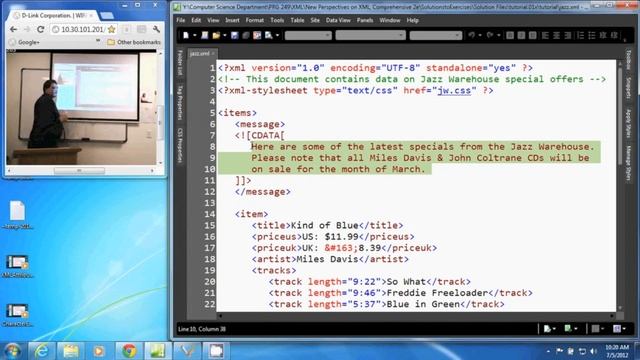Image resolution: width=640 pixels, height=360 pixels.
Task: Click the Chrome Reload button
Action: (x=40, y=29)
